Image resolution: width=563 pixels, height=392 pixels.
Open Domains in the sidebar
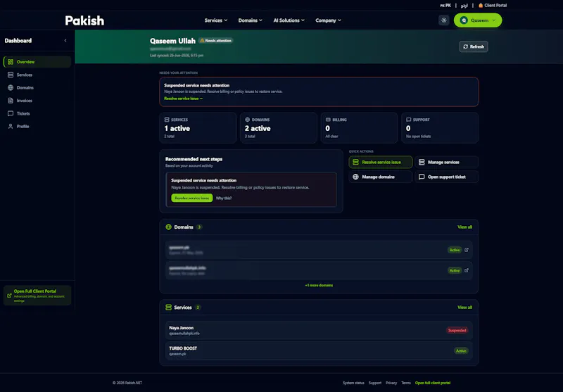click(x=37, y=87)
